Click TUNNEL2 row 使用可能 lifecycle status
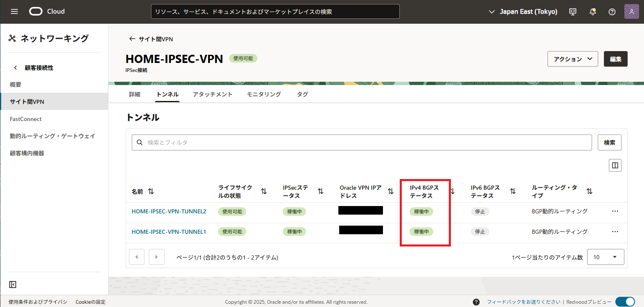Image resolution: width=644 pixels, height=307 pixels. pos(232,212)
